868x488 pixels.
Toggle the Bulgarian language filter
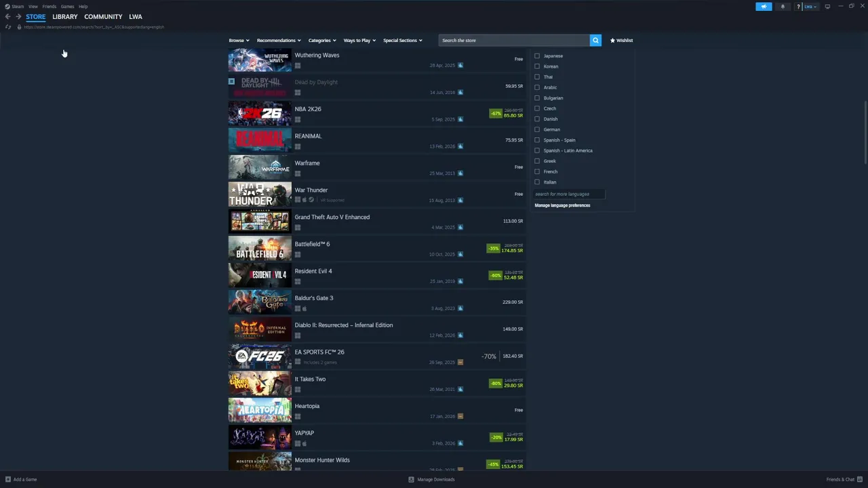point(537,98)
